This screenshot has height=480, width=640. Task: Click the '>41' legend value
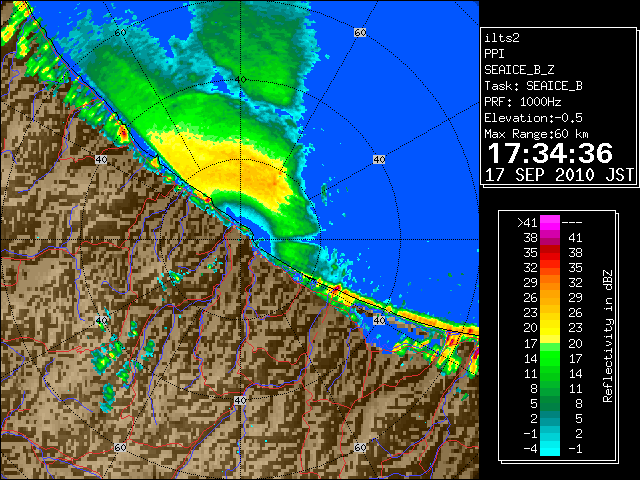(527, 222)
